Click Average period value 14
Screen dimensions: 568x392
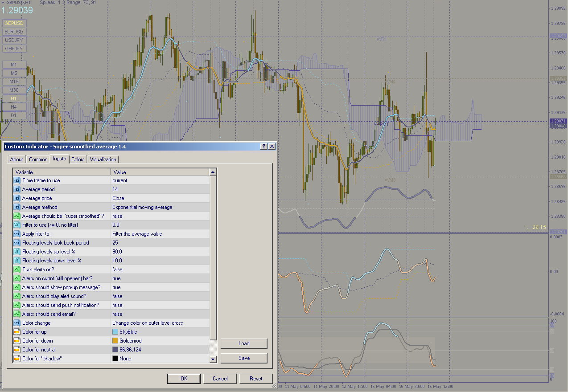[160, 189]
